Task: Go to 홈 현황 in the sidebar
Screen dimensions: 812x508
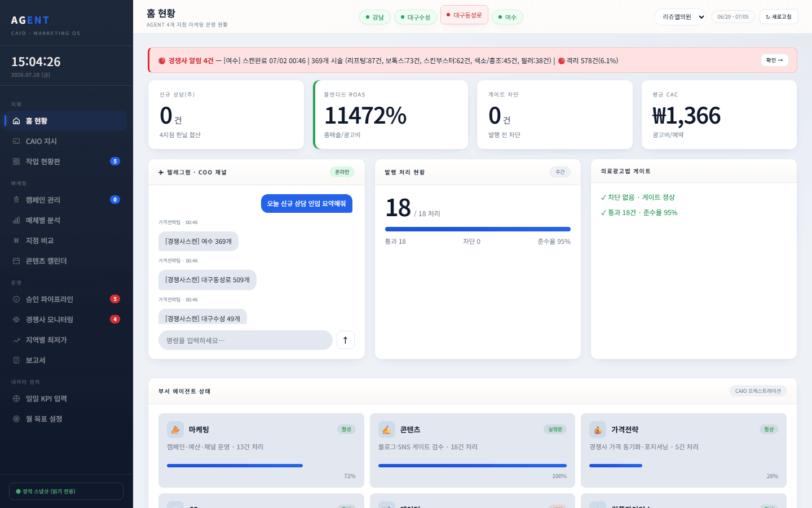Action: [x=65, y=121]
